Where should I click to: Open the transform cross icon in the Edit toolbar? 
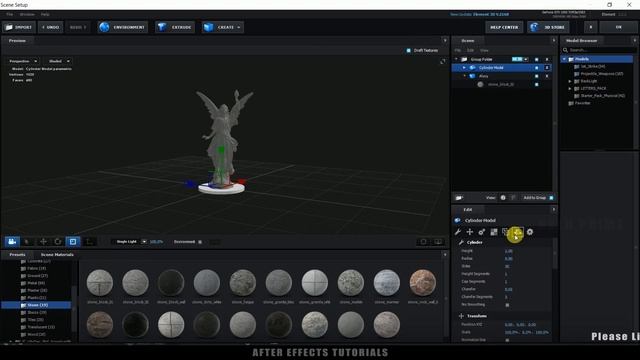470,232
